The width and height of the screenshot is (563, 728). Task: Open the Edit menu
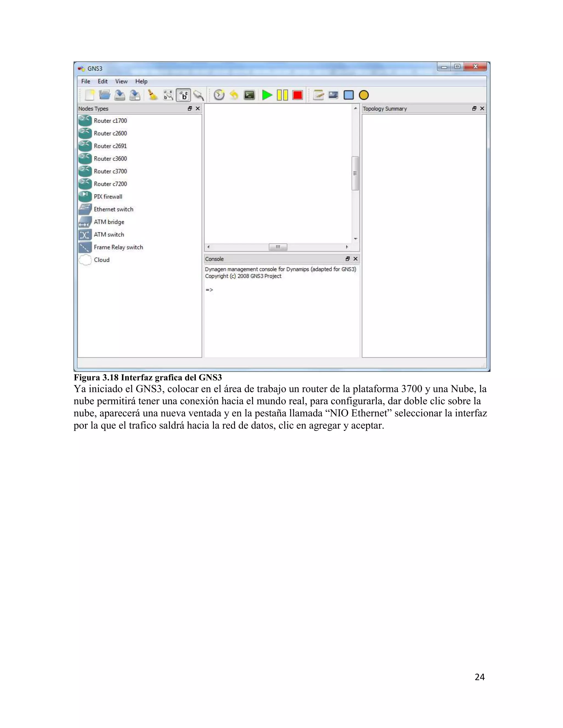coord(103,81)
